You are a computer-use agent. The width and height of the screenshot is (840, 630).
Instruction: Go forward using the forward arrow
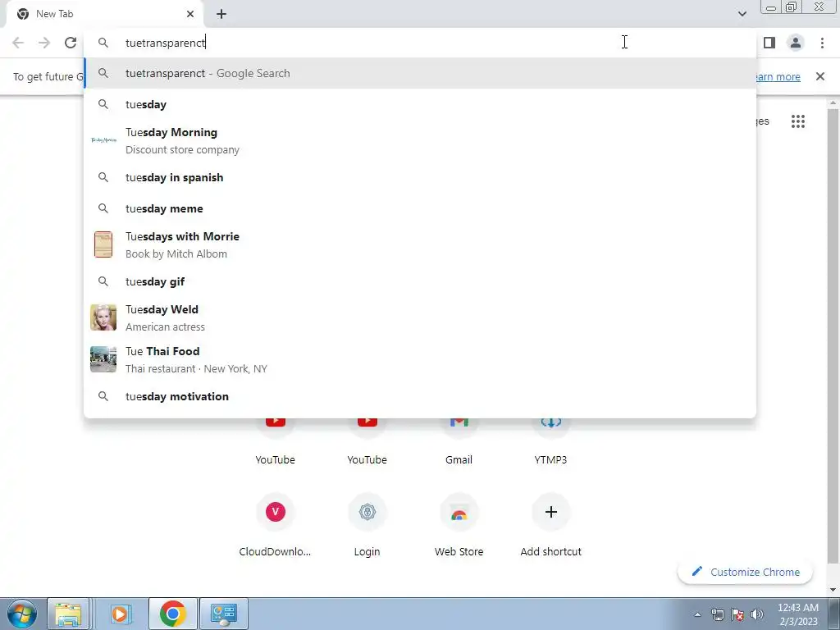[44, 43]
